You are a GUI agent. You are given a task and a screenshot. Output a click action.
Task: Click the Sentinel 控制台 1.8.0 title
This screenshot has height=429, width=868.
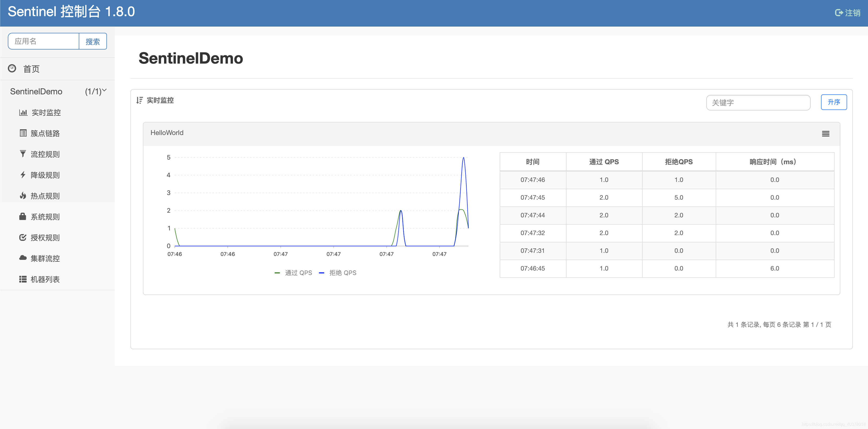(x=71, y=12)
